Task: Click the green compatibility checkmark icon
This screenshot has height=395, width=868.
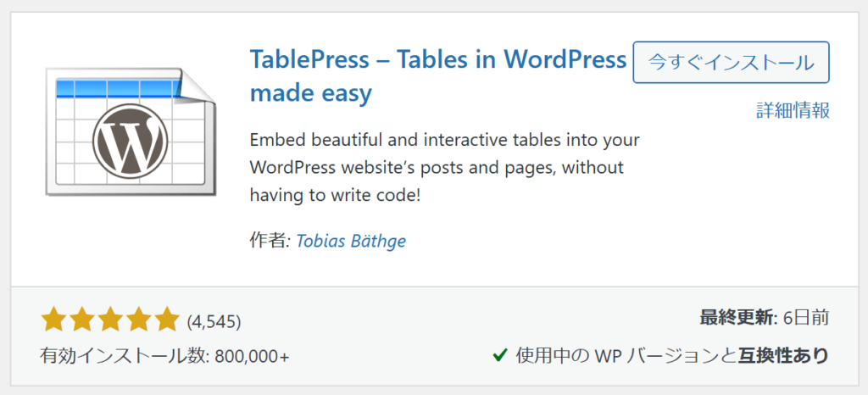Action: tap(500, 354)
